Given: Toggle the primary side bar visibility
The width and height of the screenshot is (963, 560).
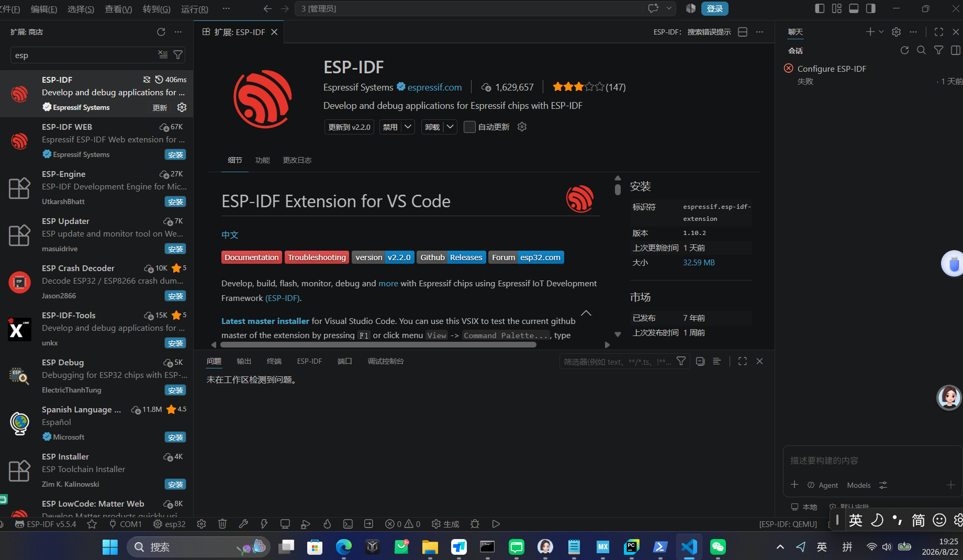Looking at the screenshot, I should coord(820,8).
